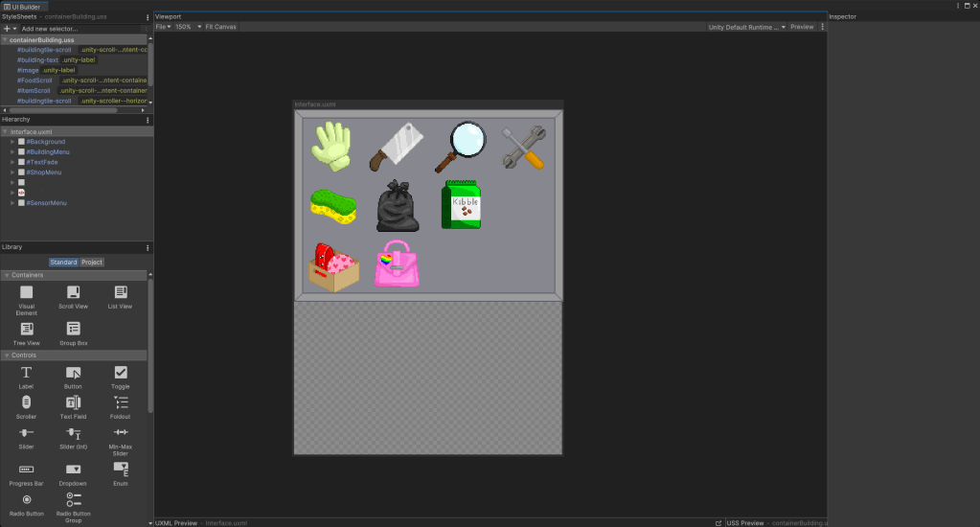Image resolution: width=980 pixels, height=527 pixels.
Task: Open the Hierarchy pane options menu
Action: pyautogui.click(x=148, y=120)
